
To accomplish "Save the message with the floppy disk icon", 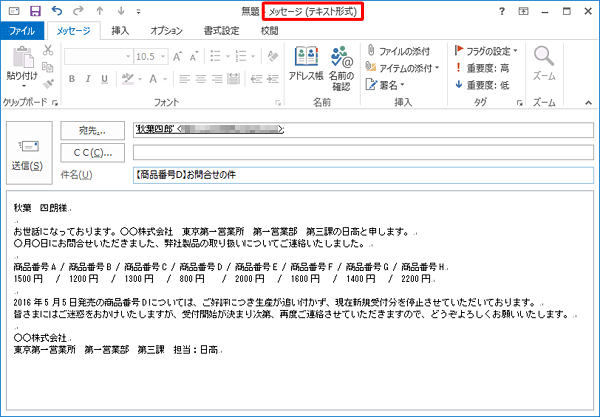I will [35, 11].
